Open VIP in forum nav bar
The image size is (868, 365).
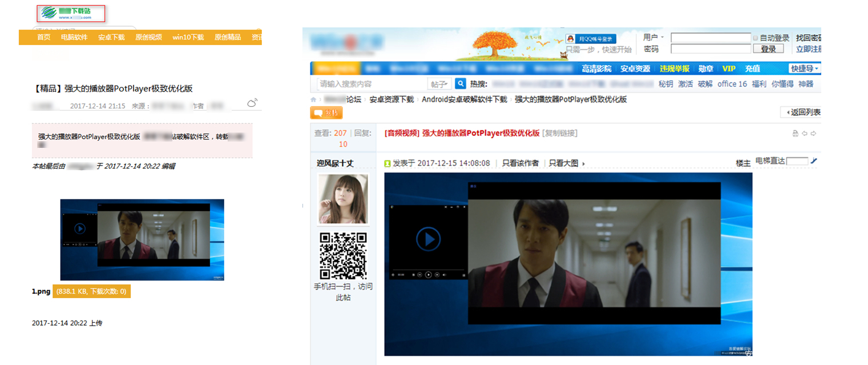(729, 69)
